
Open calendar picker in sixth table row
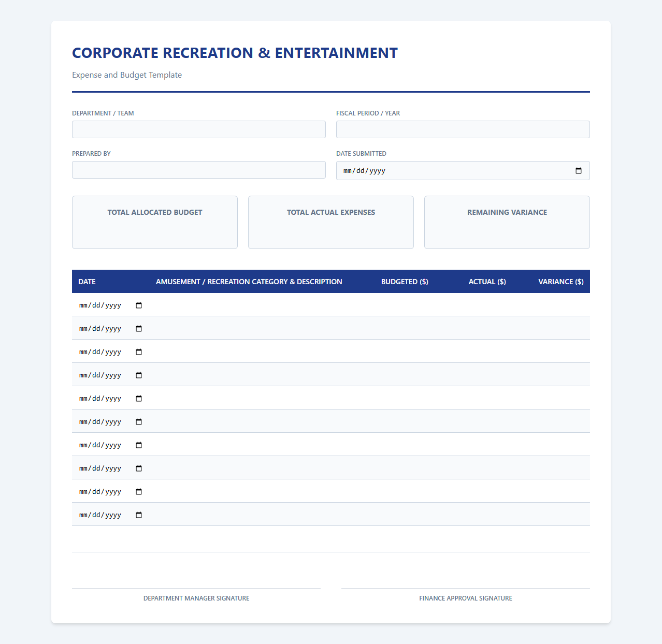click(x=139, y=422)
